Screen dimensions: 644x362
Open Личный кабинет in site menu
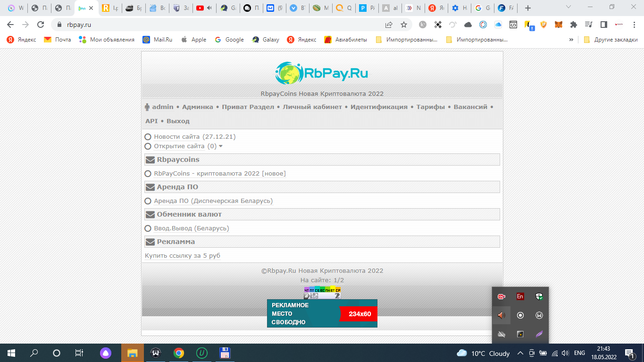click(312, 107)
